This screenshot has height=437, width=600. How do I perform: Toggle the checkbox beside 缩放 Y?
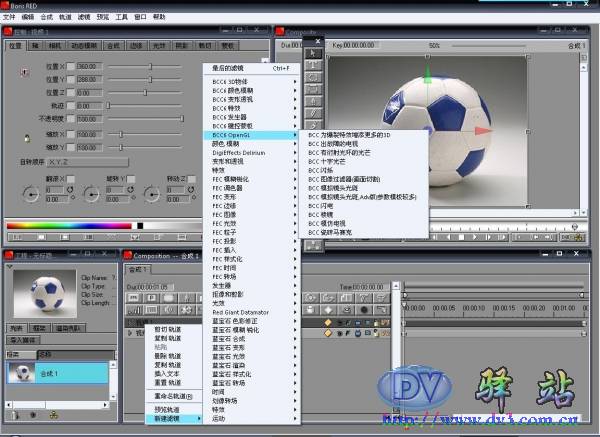point(71,147)
